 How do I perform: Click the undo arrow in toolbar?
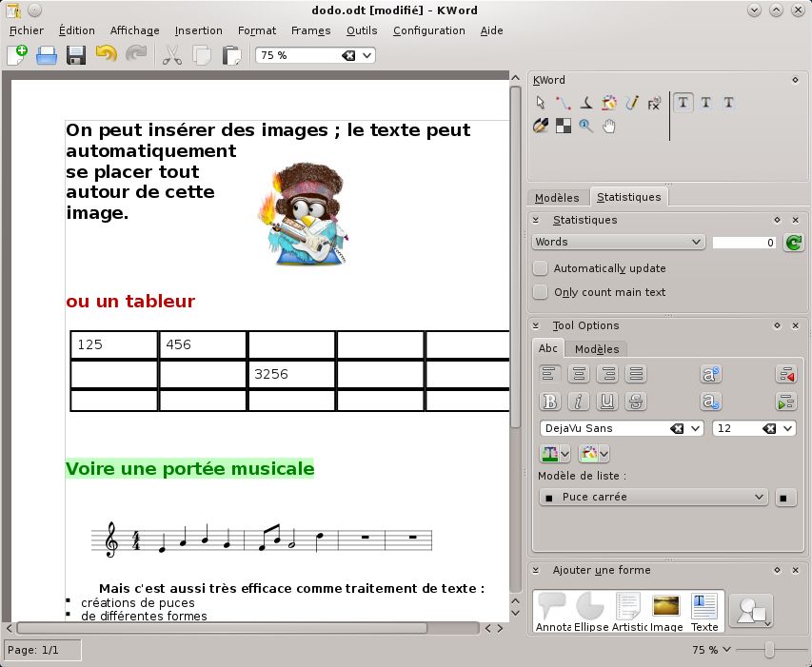pyautogui.click(x=106, y=55)
